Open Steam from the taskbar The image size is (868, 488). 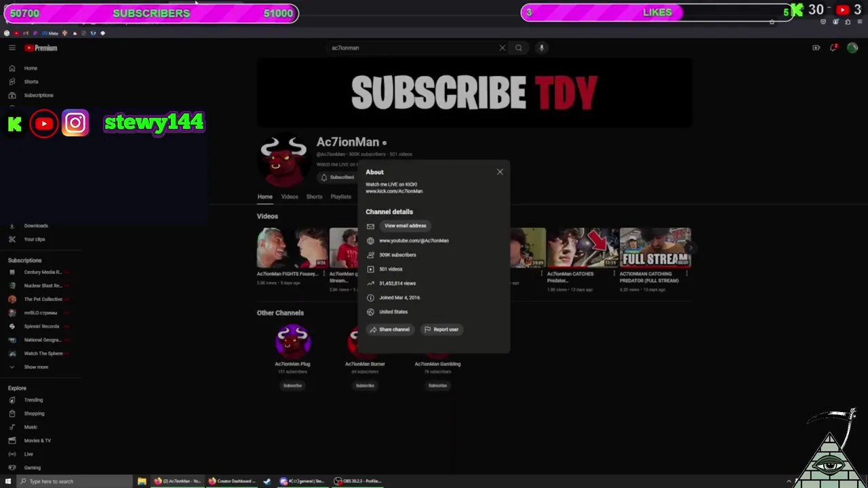pyautogui.click(x=267, y=481)
